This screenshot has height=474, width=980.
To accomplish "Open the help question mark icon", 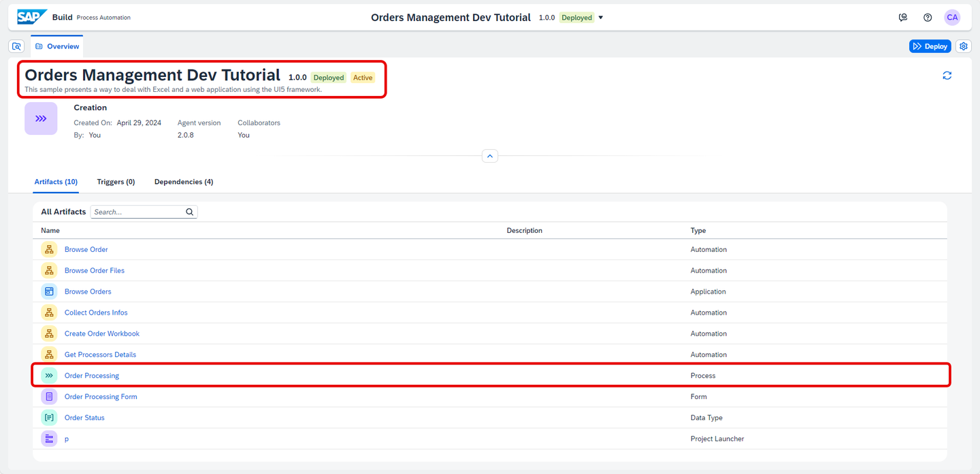I will [x=928, y=18].
